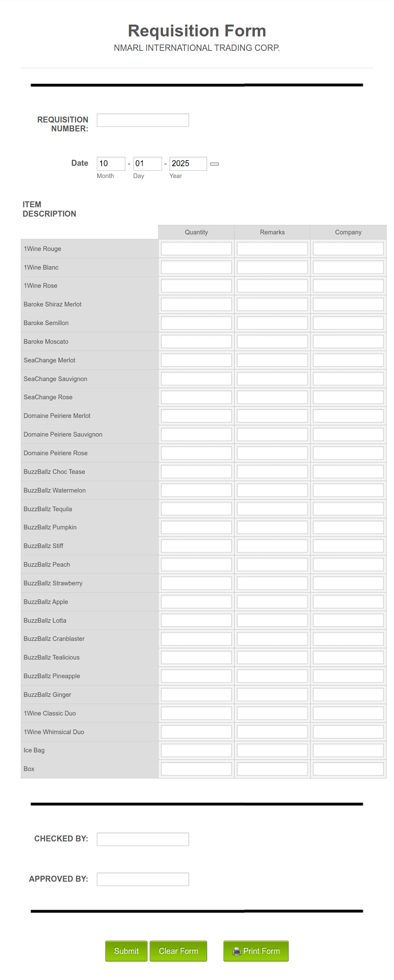Activate the Print Form button

255,951
